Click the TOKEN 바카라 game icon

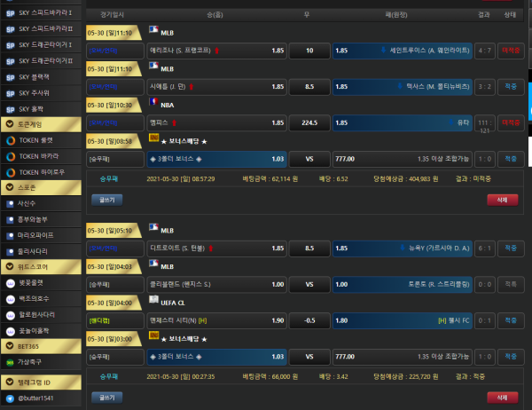tap(9, 155)
